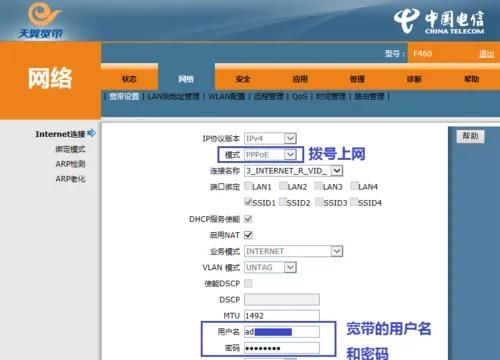Open the WLAN配置 submenu
This screenshot has height=360, width=500.
(227, 97)
